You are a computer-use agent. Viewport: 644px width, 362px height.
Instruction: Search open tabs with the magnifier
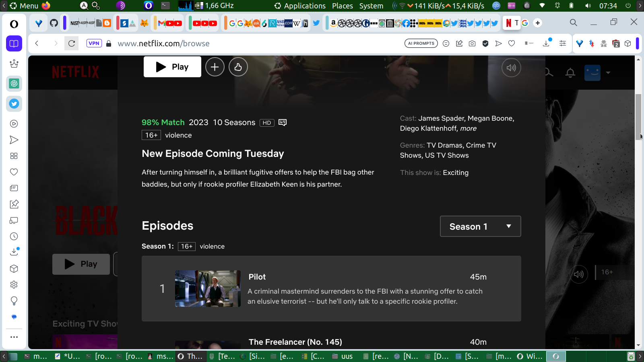[574, 23]
